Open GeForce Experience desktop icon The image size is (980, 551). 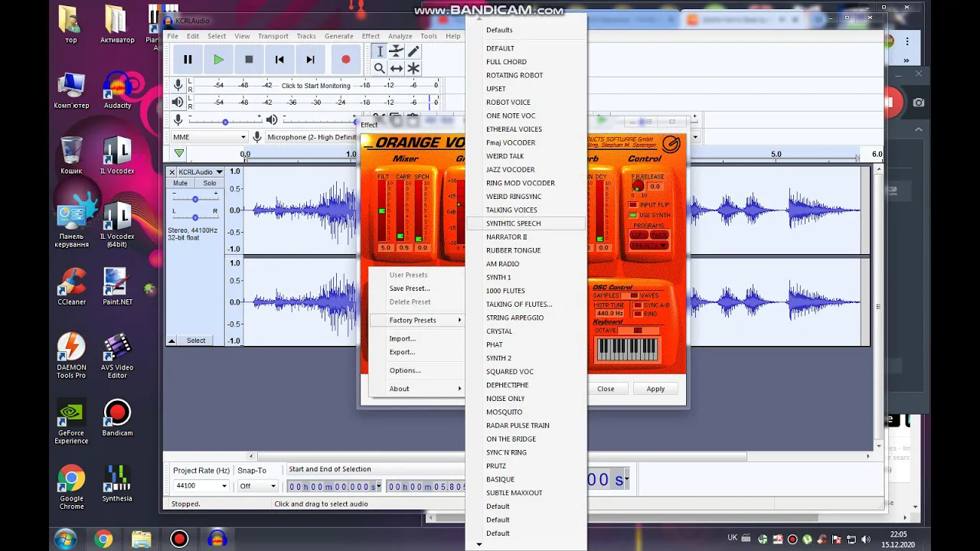[x=71, y=422]
